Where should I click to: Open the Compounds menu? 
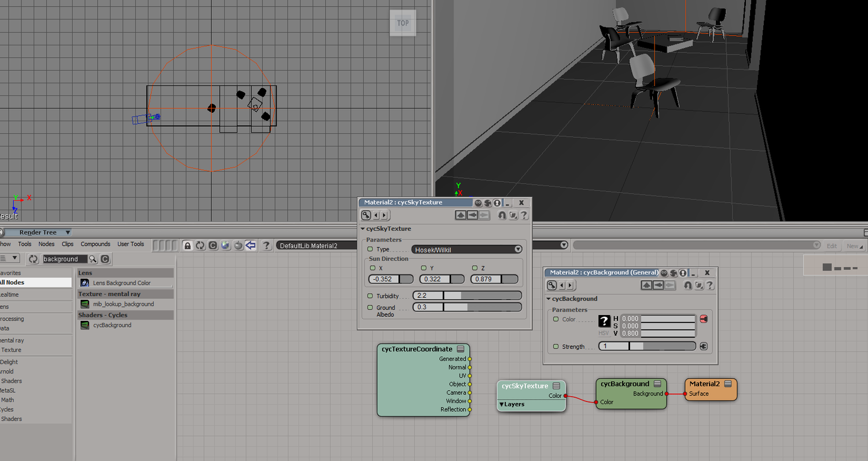point(95,244)
